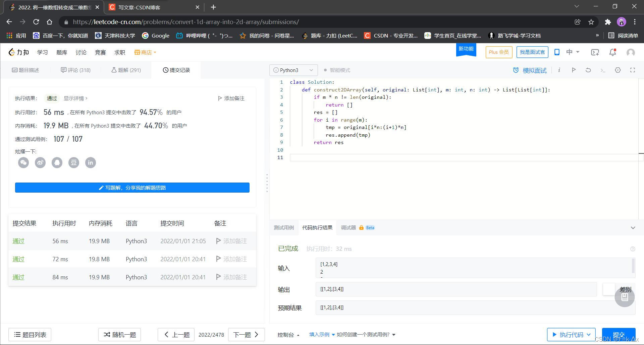Open 商店 store dropdown menu
The height and width of the screenshot is (345, 644).
click(145, 52)
